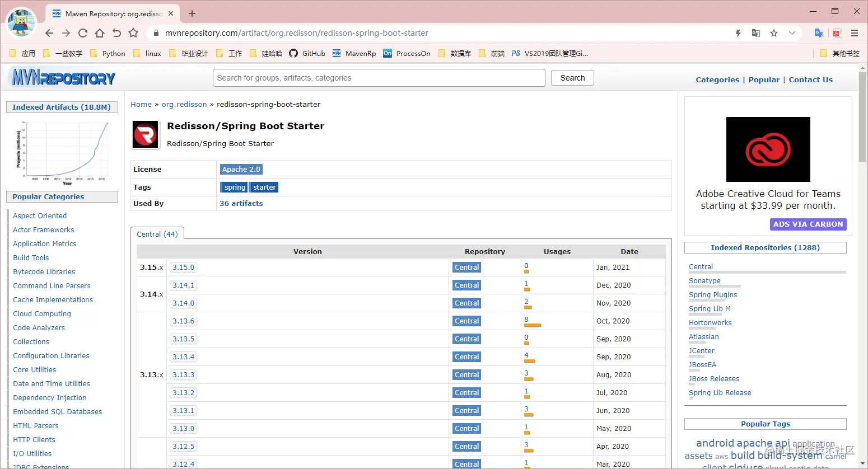
Task: Open Spring Plugins repository link
Action: tap(713, 294)
